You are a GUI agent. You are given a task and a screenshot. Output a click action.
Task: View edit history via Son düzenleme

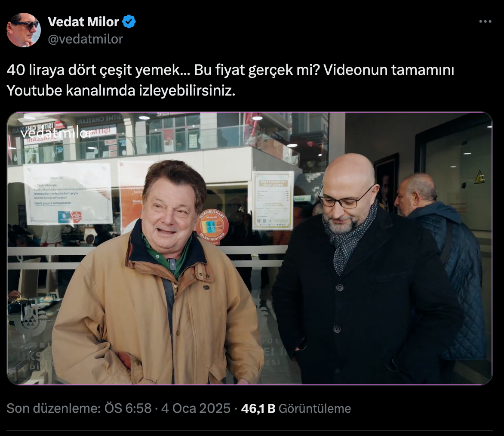[x=54, y=408]
